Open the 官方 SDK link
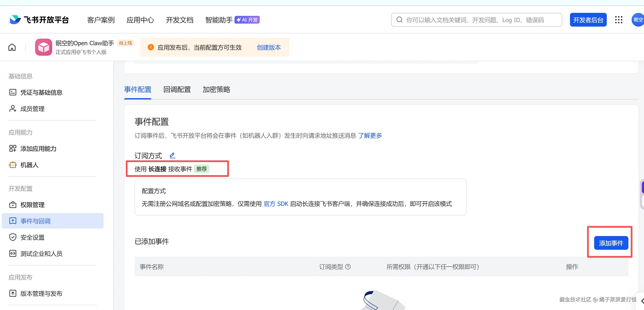The height and width of the screenshot is (310, 644). tap(276, 204)
